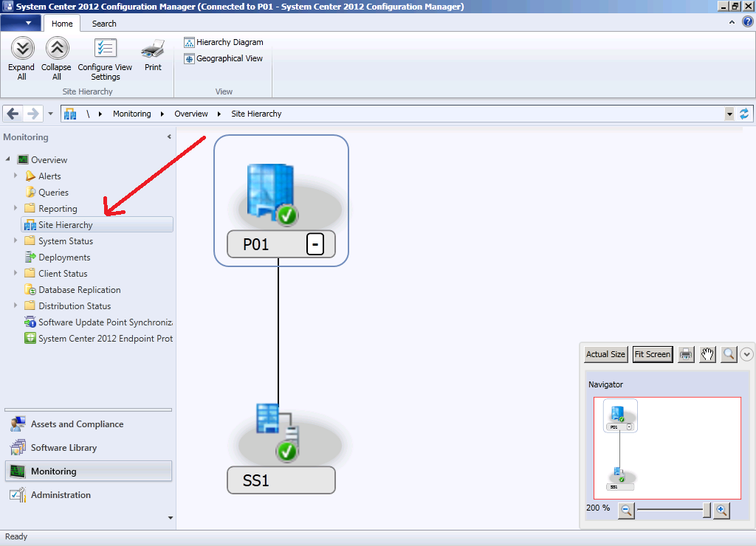
Task: Collapse the Navigator panel chevron
Action: (x=746, y=355)
